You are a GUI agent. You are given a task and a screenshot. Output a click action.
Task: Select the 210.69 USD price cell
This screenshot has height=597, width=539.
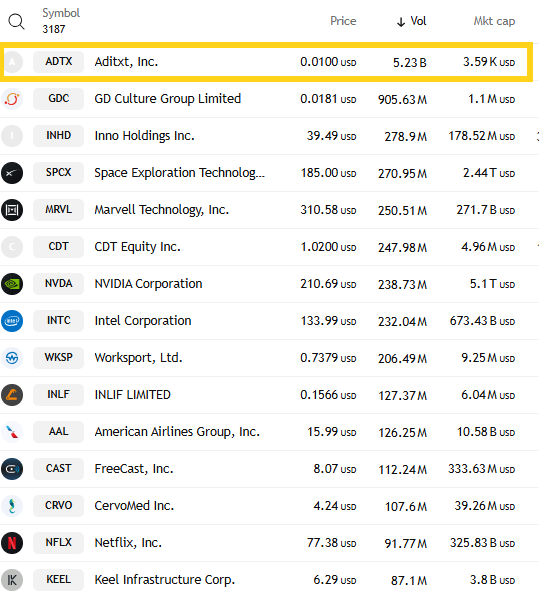pos(328,284)
